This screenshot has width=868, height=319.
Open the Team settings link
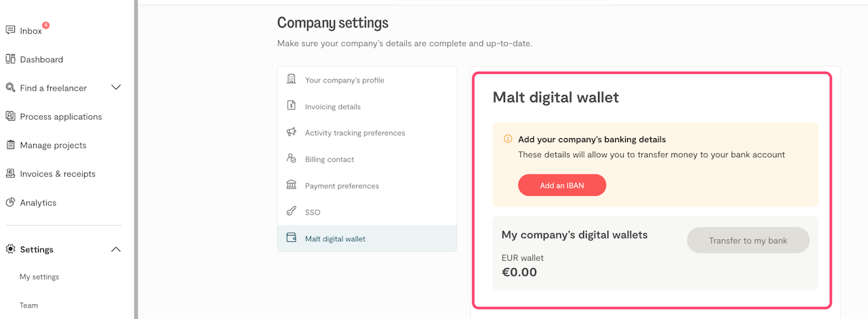tap(28, 305)
